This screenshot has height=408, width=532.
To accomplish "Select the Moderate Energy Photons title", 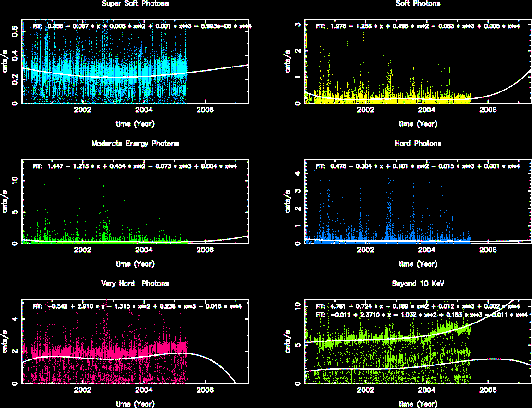I will coord(135,144).
